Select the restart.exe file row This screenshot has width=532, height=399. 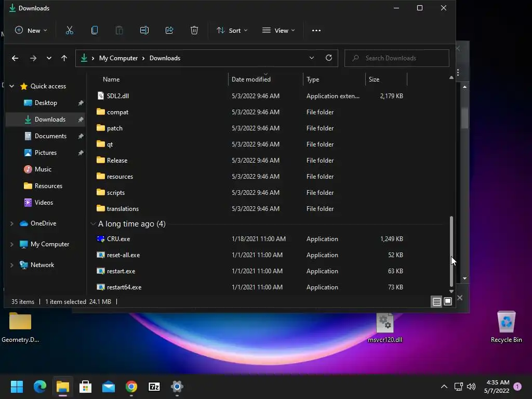[250, 271]
